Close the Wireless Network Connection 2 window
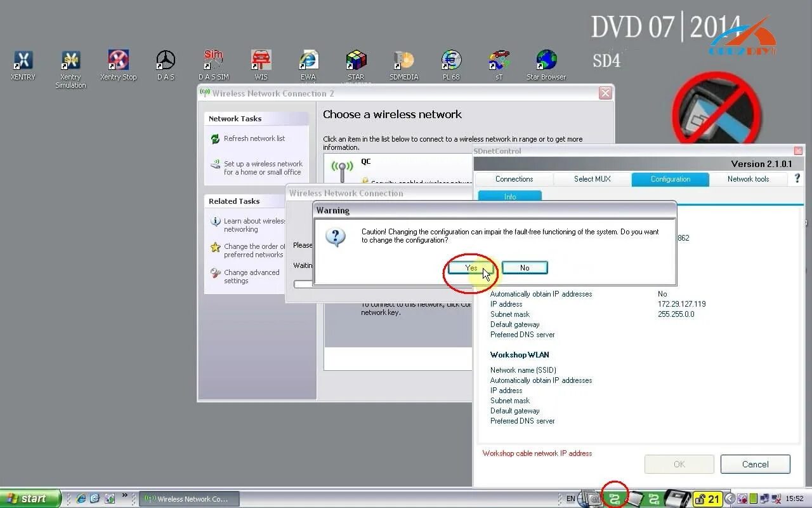The height and width of the screenshot is (508, 812). click(x=605, y=93)
